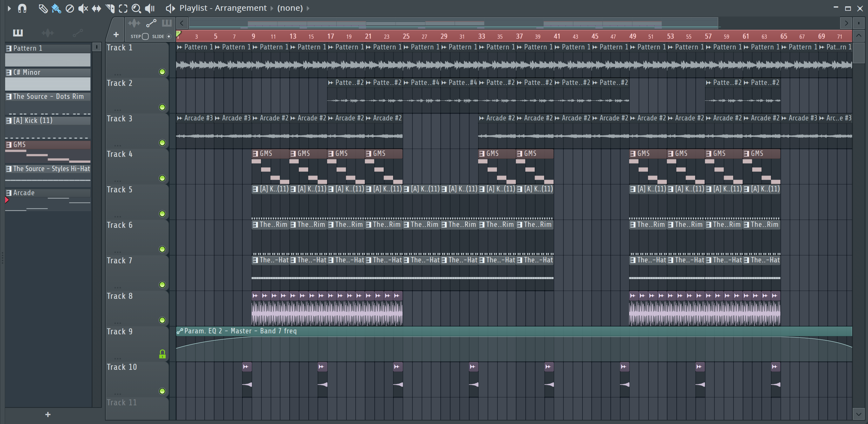868x424 pixels.
Task: Click the Track 6 header
Action: (x=137, y=238)
